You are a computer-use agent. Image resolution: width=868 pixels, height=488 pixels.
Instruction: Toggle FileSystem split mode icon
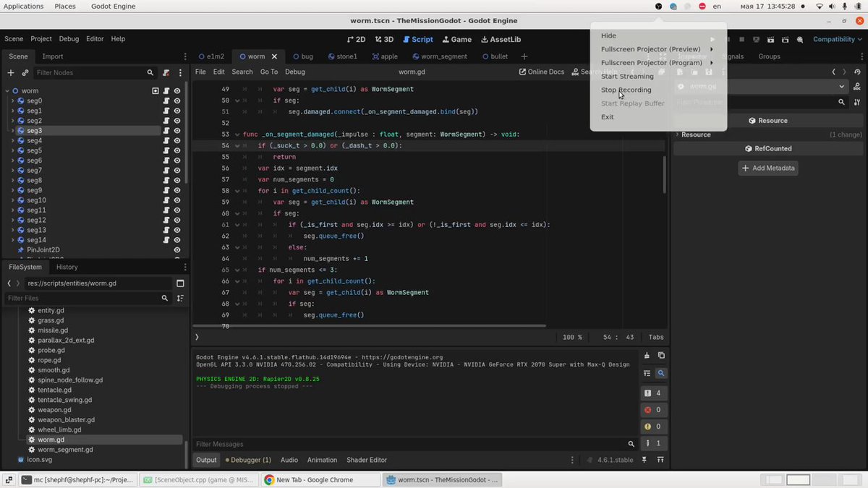tap(180, 283)
